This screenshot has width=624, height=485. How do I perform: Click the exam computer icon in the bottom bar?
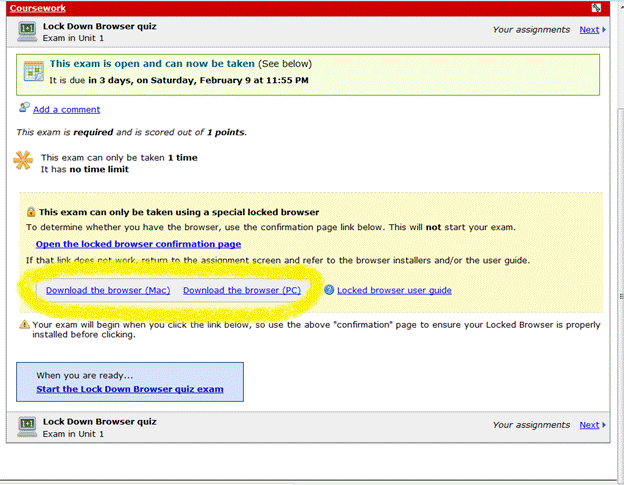coord(27,427)
